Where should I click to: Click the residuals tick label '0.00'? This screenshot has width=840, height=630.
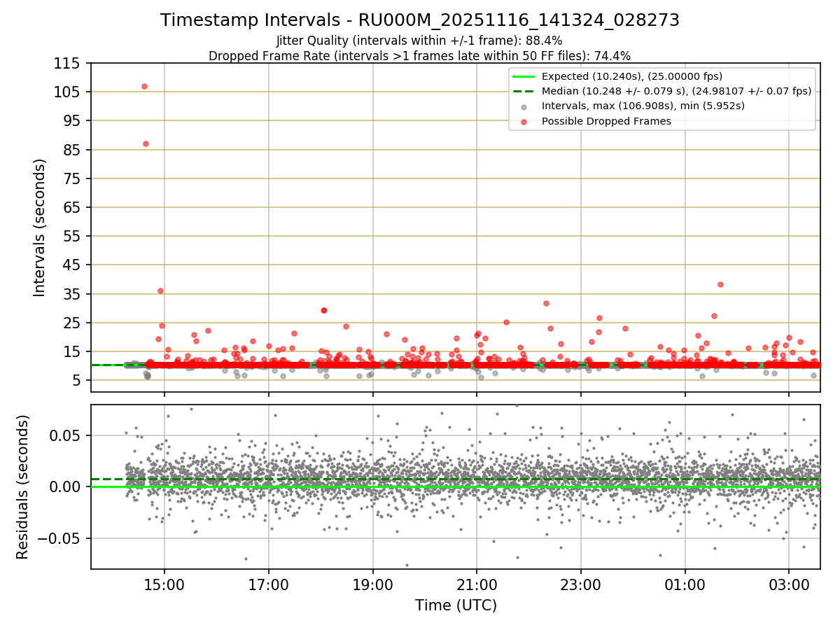tap(64, 487)
